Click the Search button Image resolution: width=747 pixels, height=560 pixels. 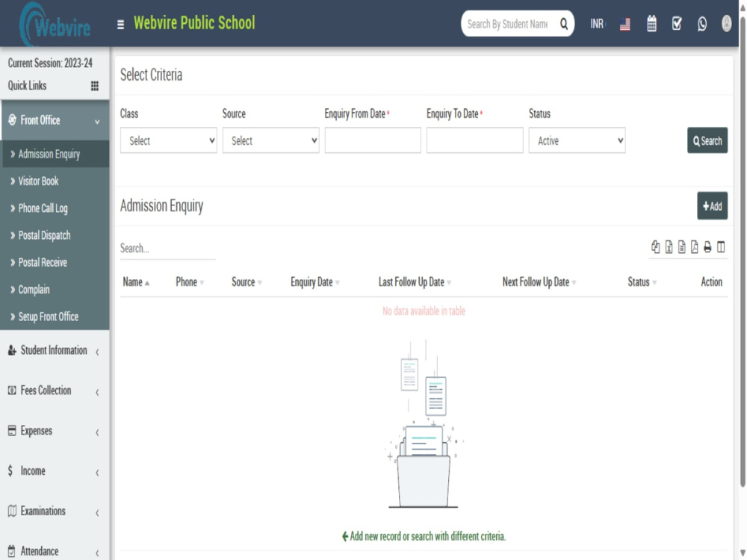point(707,140)
